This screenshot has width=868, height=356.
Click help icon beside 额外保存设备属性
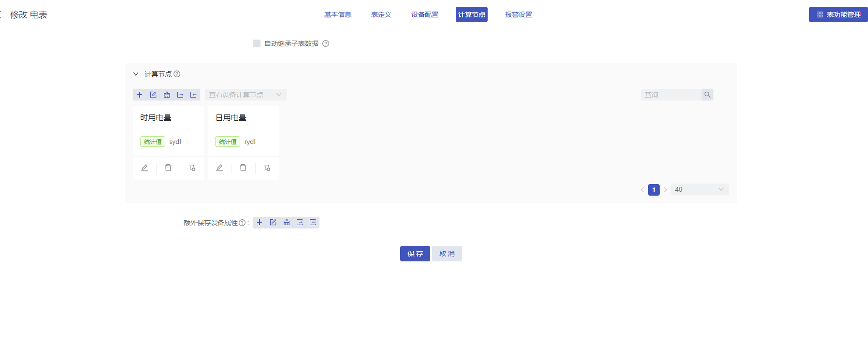pyautogui.click(x=242, y=223)
